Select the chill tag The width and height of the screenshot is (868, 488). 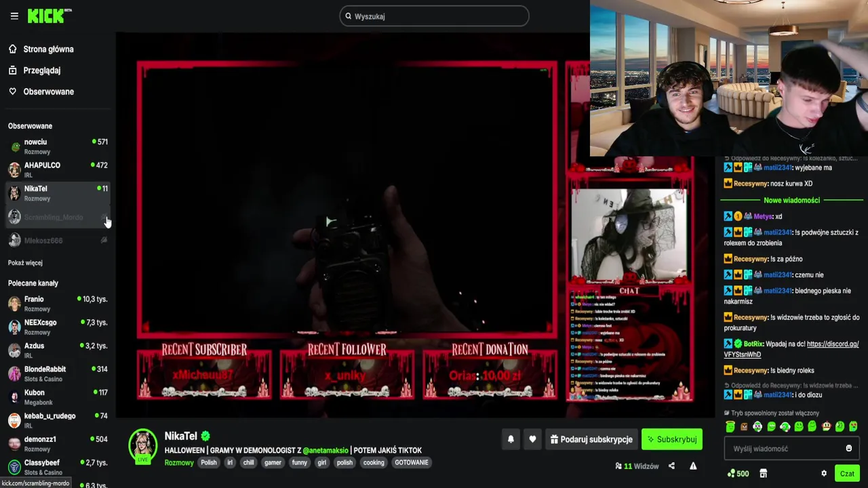click(x=249, y=462)
